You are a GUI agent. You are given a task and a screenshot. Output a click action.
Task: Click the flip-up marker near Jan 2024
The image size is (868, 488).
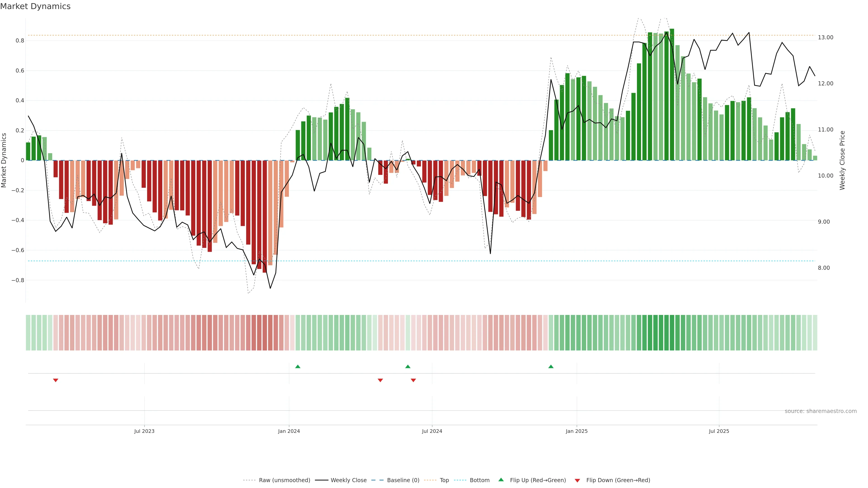(x=297, y=366)
